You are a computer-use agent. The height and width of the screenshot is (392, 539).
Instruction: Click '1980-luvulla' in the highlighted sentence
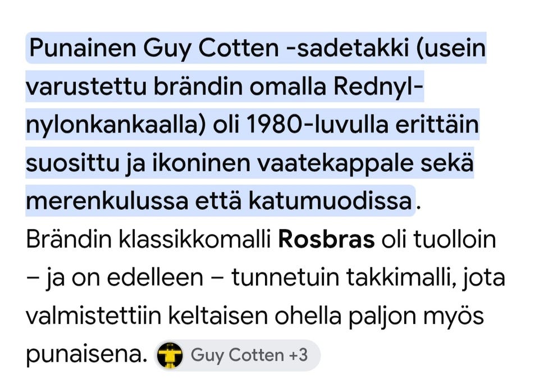pos(317,125)
